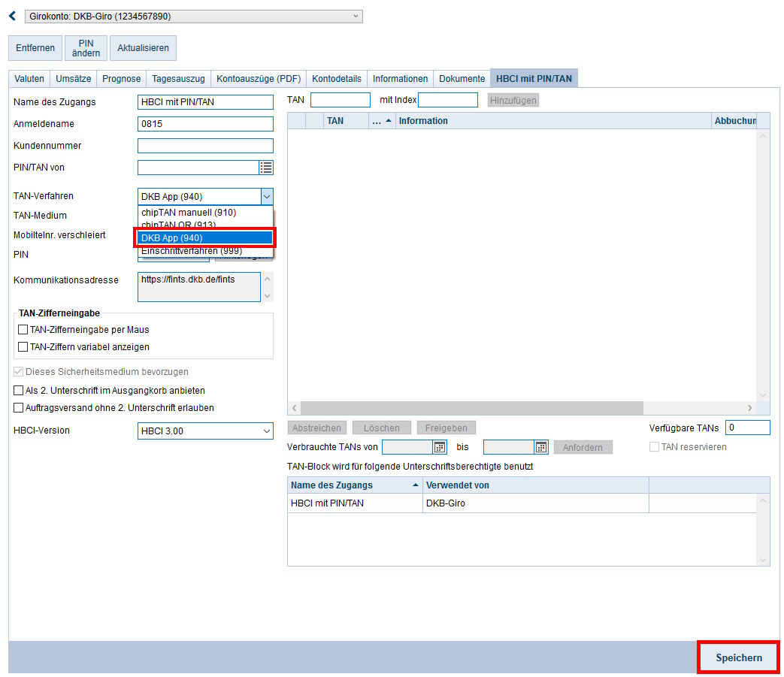Open the Kontoauszüge (PDF) tab
The height and width of the screenshot is (677, 784).
259,79
